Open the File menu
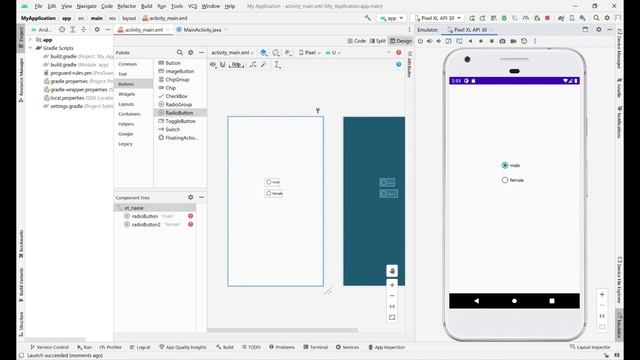The image size is (640, 360). [x=38, y=6]
